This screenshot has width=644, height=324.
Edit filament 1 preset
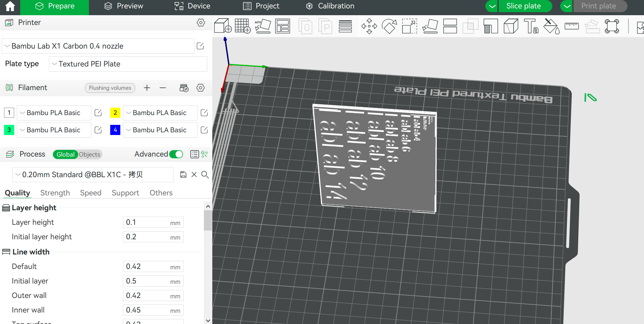98,113
